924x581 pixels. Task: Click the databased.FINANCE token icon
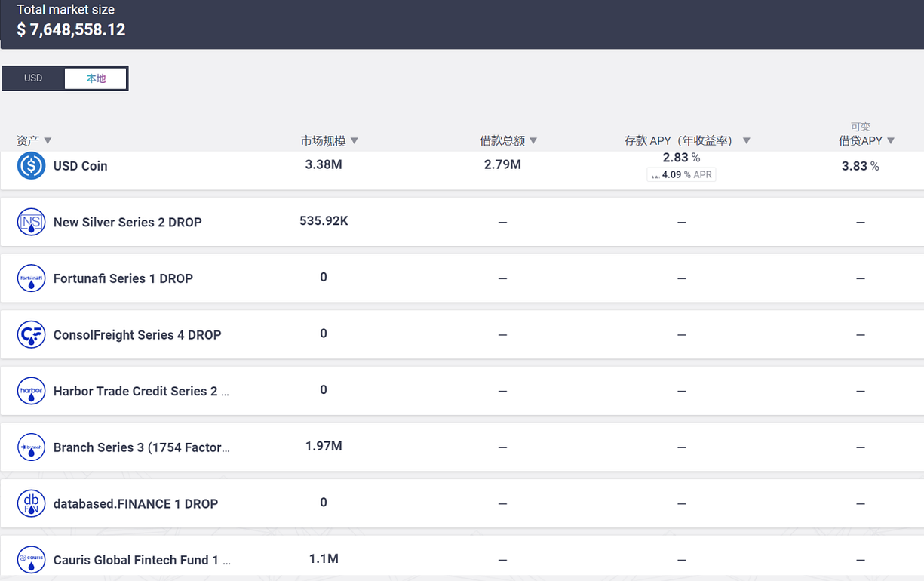[x=31, y=503]
